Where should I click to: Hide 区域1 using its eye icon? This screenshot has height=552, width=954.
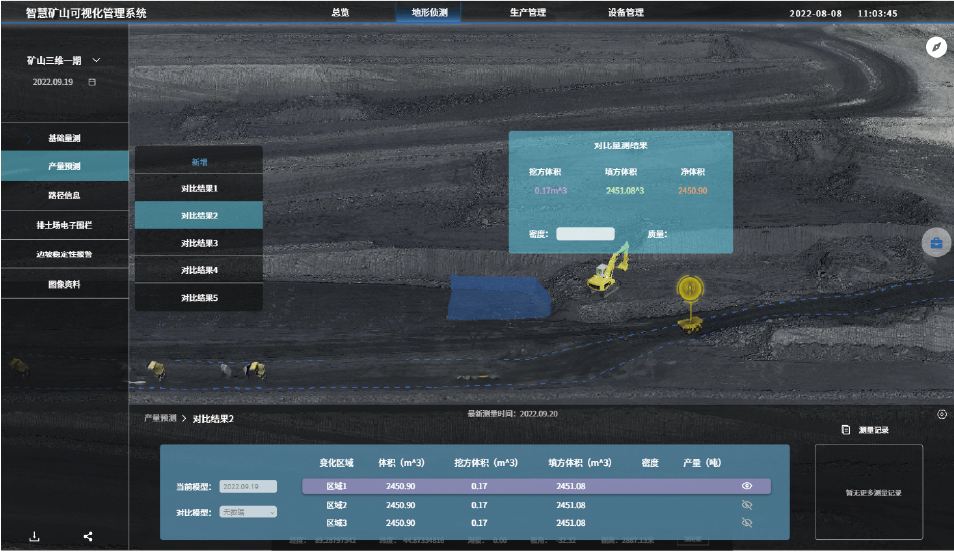click(x=746, y=486)
